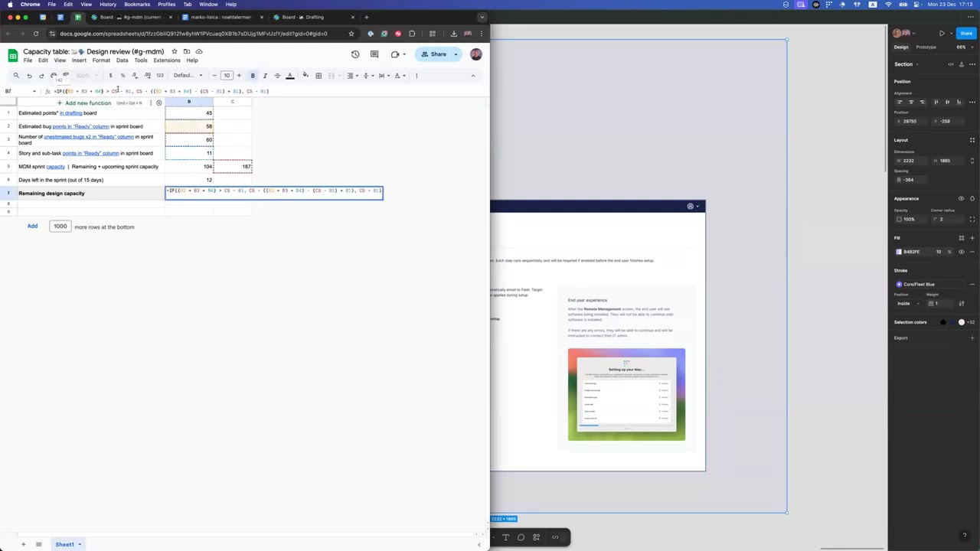Decrease the font size

click(214, 76)
